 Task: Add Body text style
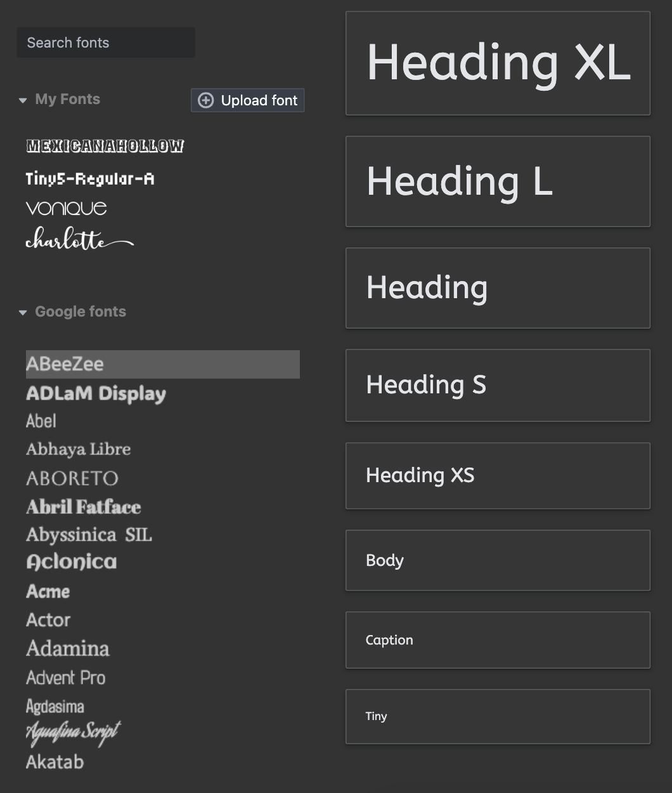[498, 560]
